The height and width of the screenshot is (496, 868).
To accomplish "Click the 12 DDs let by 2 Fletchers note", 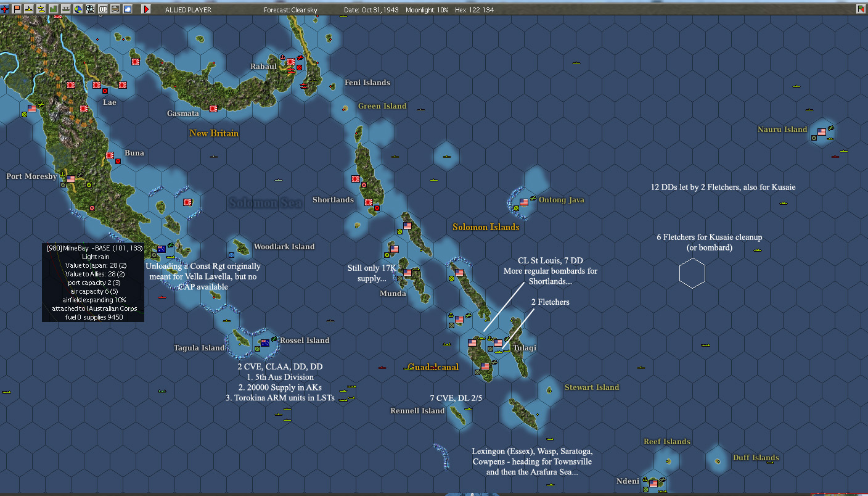I will 723,187.
